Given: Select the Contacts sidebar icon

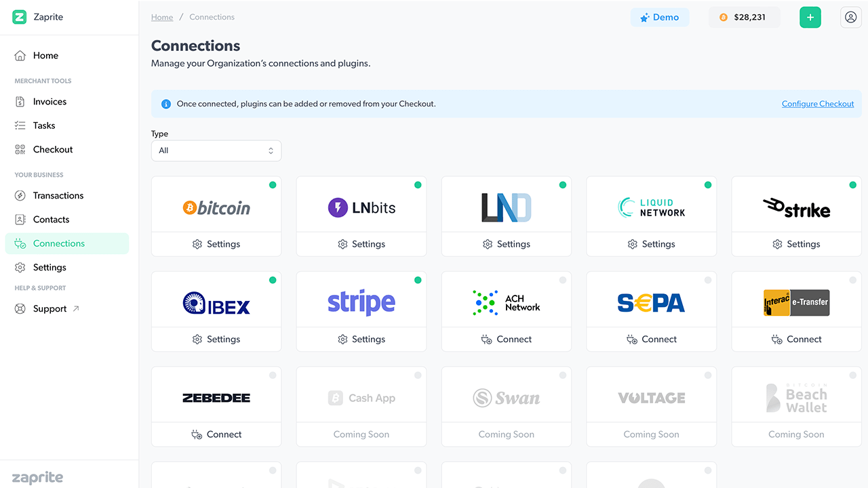Looking at the screenshot, I should pos(20,219).
